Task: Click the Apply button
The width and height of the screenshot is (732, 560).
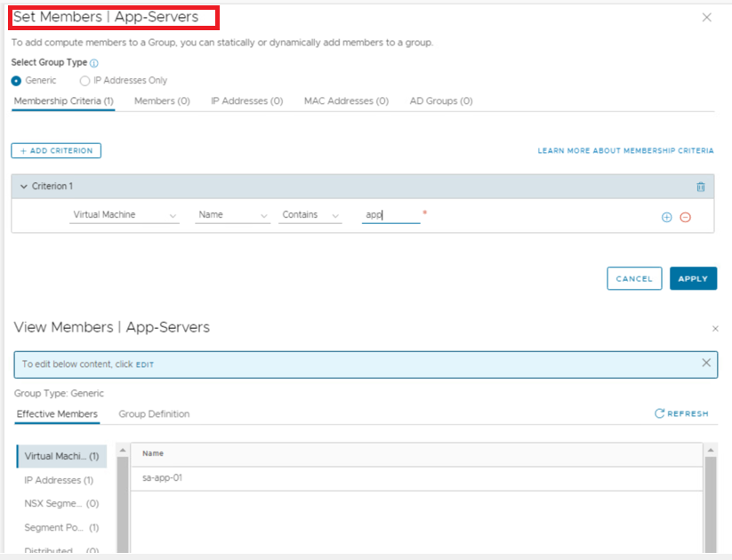Action: coord(693,278)
